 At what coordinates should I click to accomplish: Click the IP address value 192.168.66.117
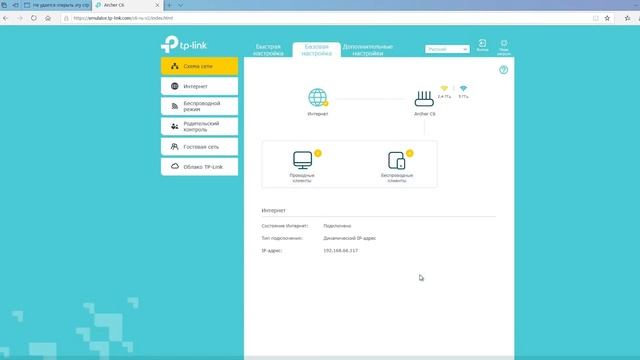(340, 251)
